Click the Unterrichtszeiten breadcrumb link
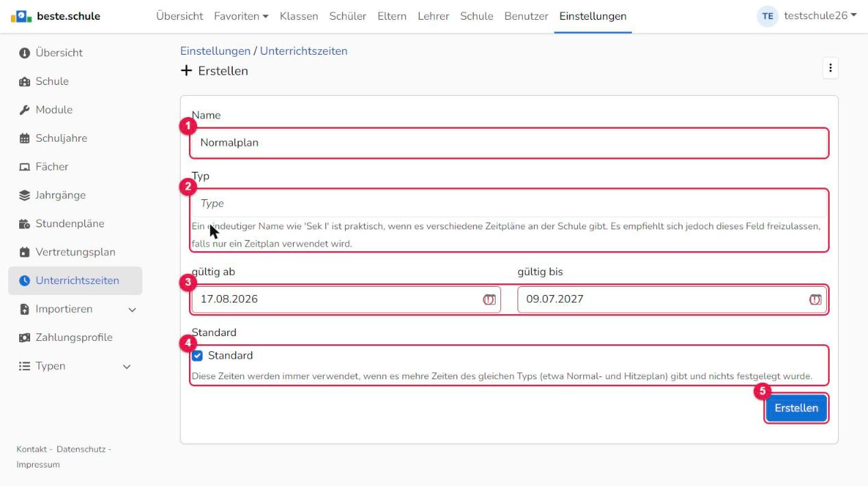Image resolution: width=868 pixels, height=486 pixels. click(304, 51)
